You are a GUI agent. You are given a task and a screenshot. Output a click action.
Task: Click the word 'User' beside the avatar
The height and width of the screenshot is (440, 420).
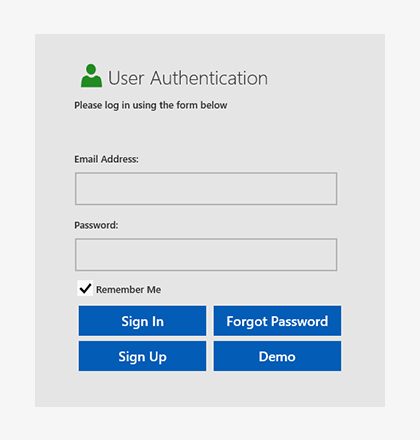(x=126, y=79)
